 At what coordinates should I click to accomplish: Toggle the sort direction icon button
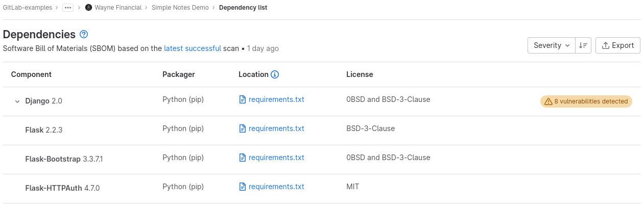pyautogui.click(x=583, y=45)
